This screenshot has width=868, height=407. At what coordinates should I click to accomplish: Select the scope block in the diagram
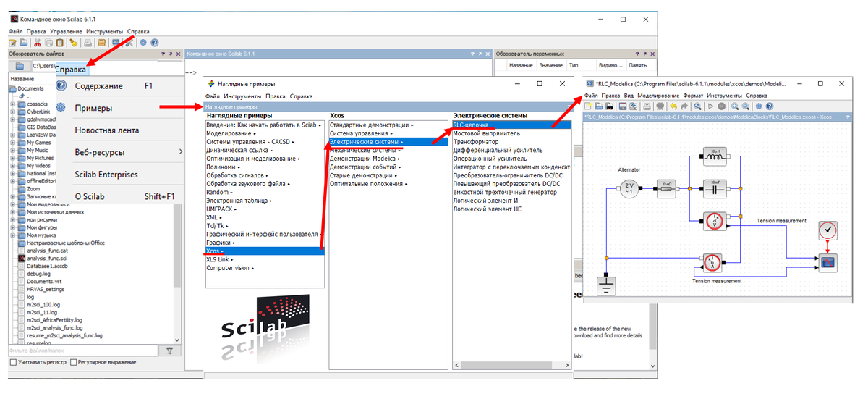pyautogui.click(x=828, y=262)
